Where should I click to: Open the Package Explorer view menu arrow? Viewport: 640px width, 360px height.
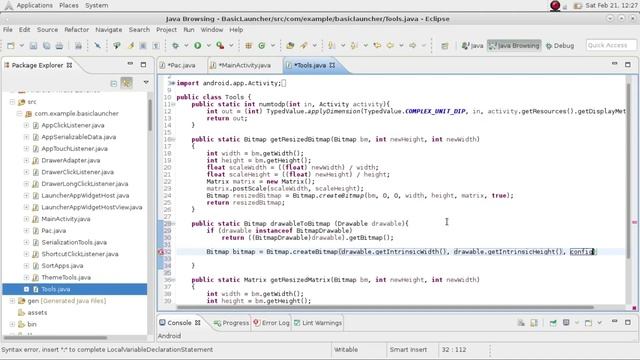coord(146,83)
